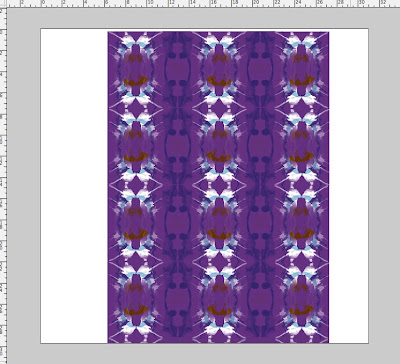Click the white page margin left of pattern
Image resolution: width=400 pixels, height=364 pixels.
pos(74,186)
